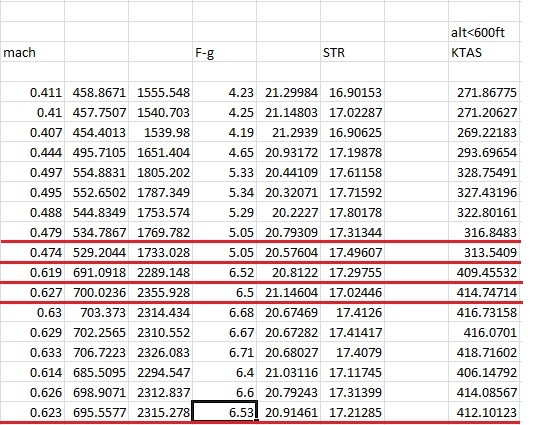Click cell containing 1769.782
Viewport: 546px width, 425px height.
point(161,232)
